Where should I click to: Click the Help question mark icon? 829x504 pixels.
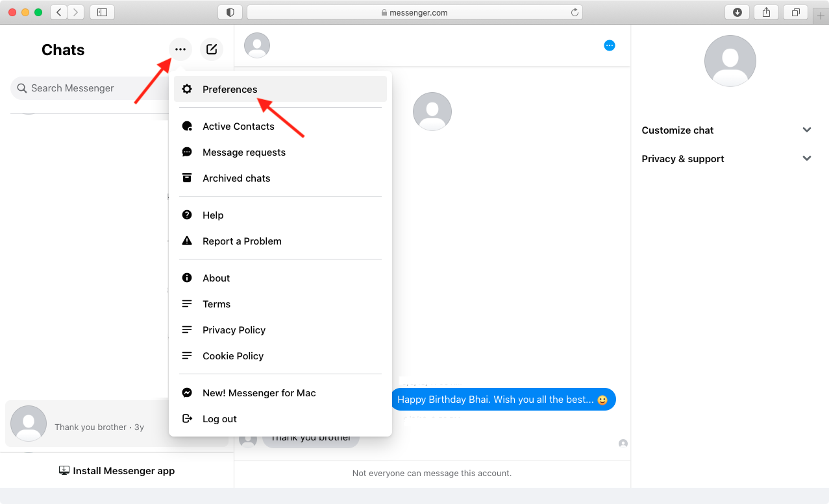click(x=187, y=215)
